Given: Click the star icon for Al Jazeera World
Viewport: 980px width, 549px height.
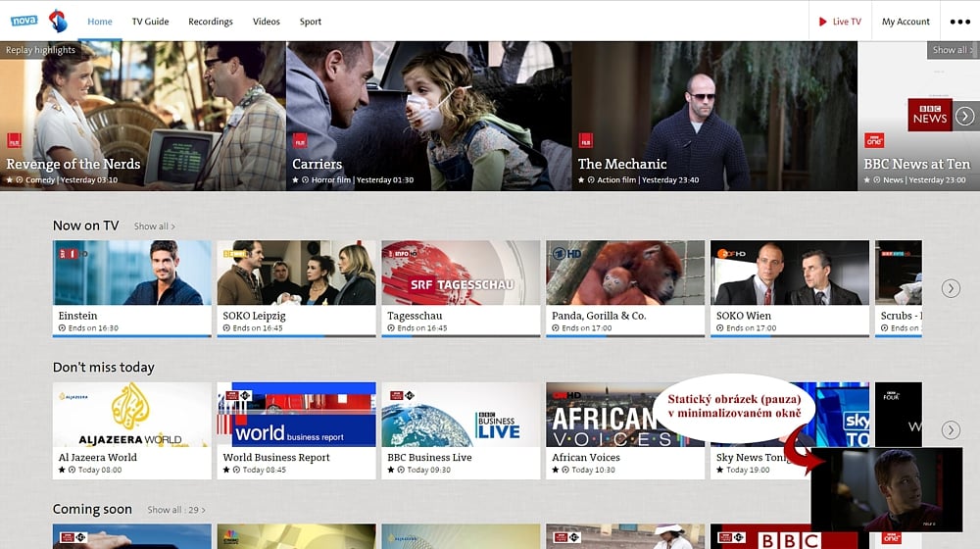Looking at the screenshot, I should 62,470.
